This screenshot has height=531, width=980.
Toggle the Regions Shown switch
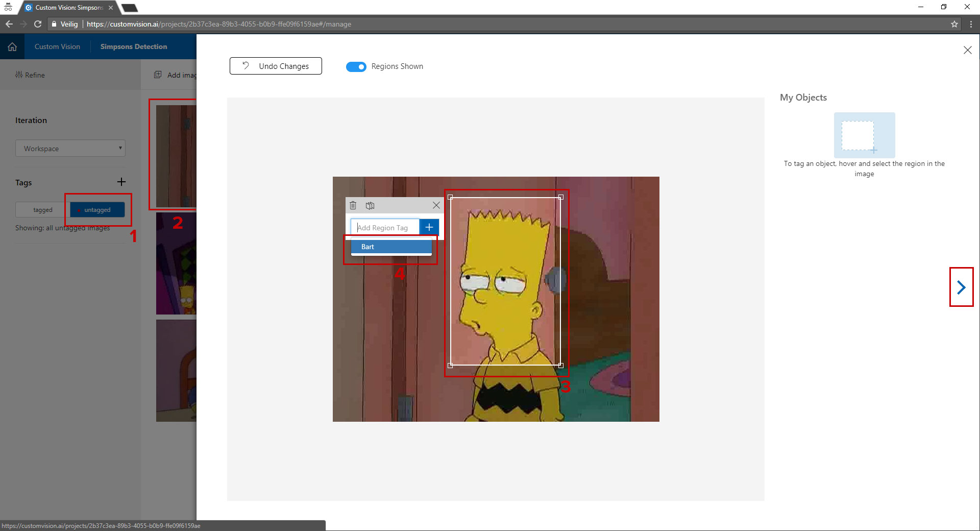click(356, 67)
